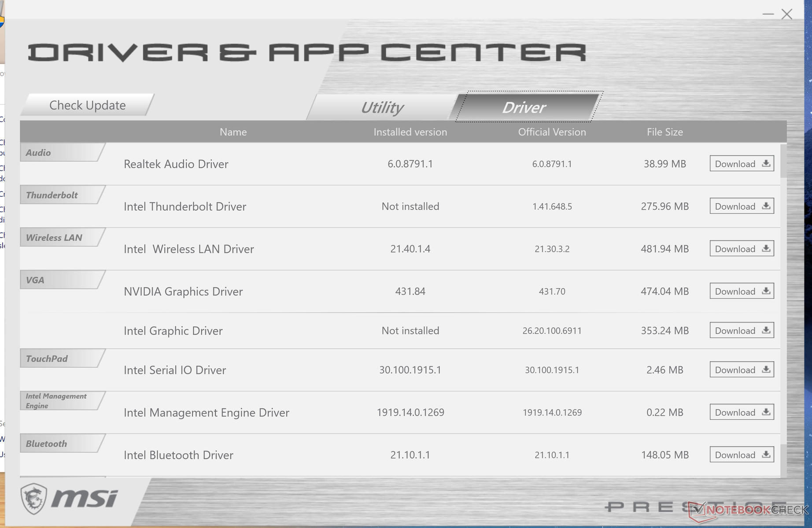Select the Thunderbolt category label
Viewport: 812px width, 528px height.
click(x=62, y=195)
